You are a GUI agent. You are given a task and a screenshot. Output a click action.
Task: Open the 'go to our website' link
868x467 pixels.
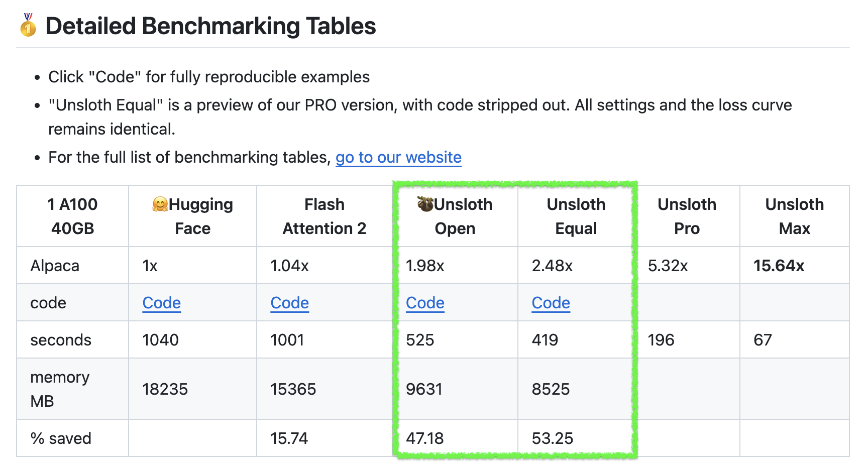click(x=398, y=157)
